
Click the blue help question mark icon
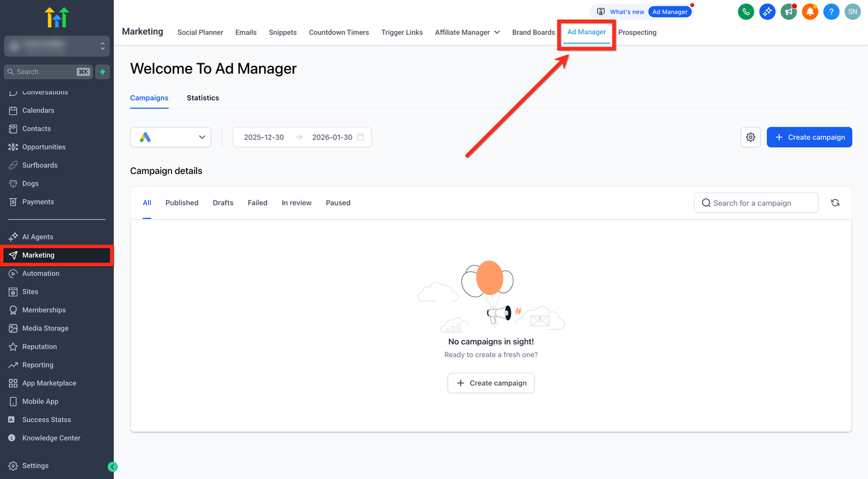pyautogui.click(x=831, y=12)
